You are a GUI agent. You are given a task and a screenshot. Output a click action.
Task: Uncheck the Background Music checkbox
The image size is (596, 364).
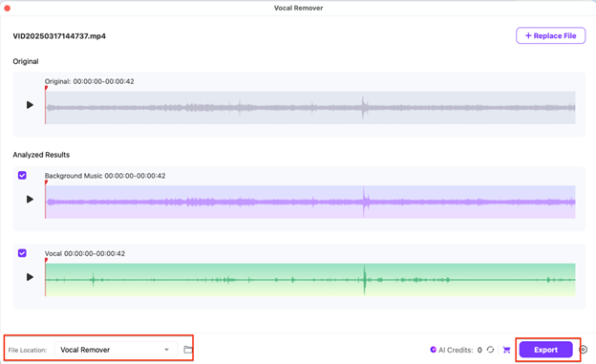(x=22, y=176)
